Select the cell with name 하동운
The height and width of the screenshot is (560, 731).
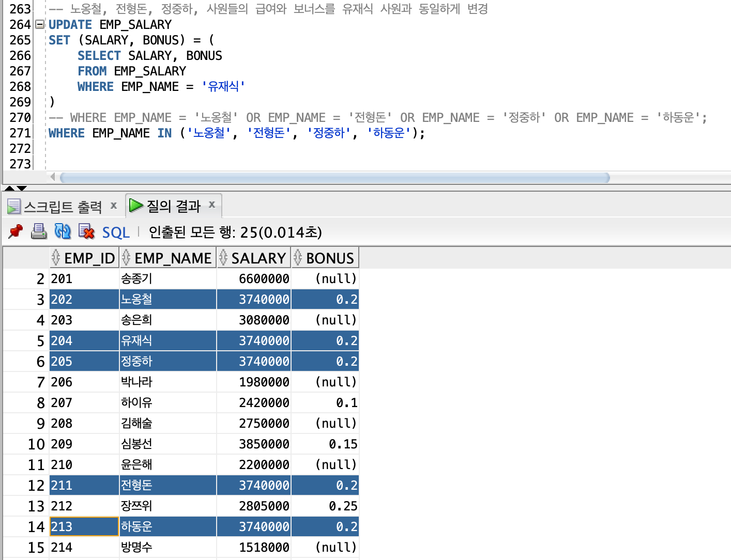pos(168,527)
